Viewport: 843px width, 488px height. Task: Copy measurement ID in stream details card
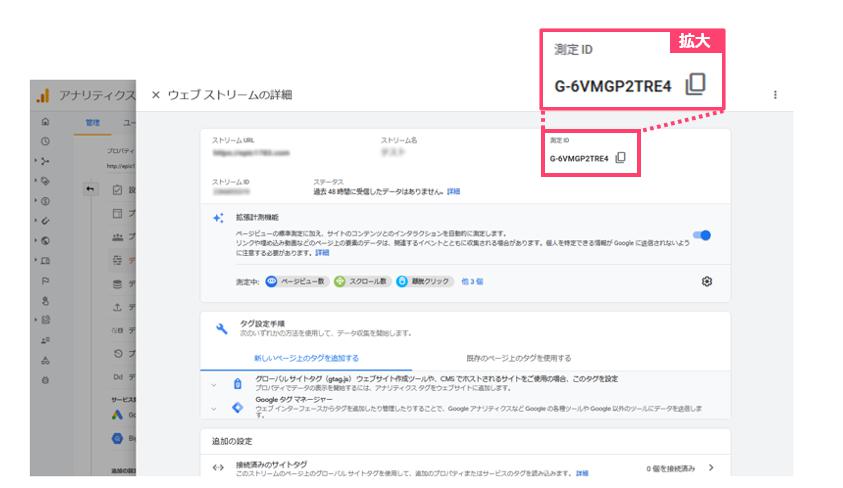coord(620,157)
